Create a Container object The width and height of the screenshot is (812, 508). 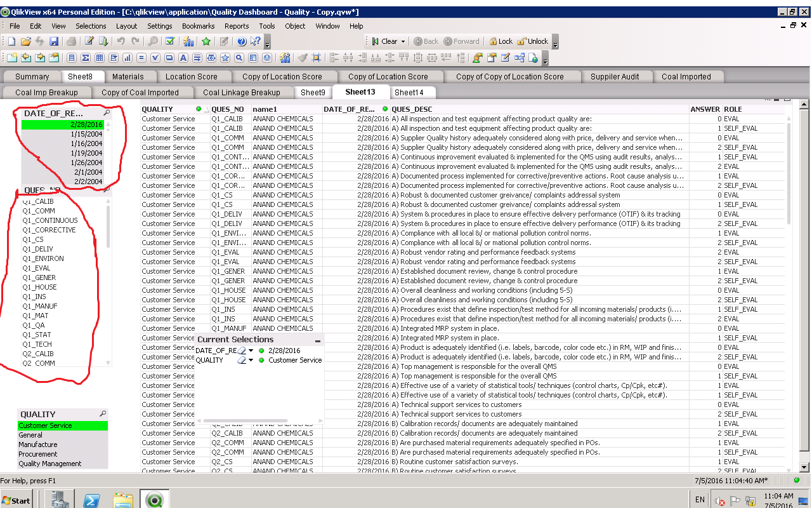(253, 58)
